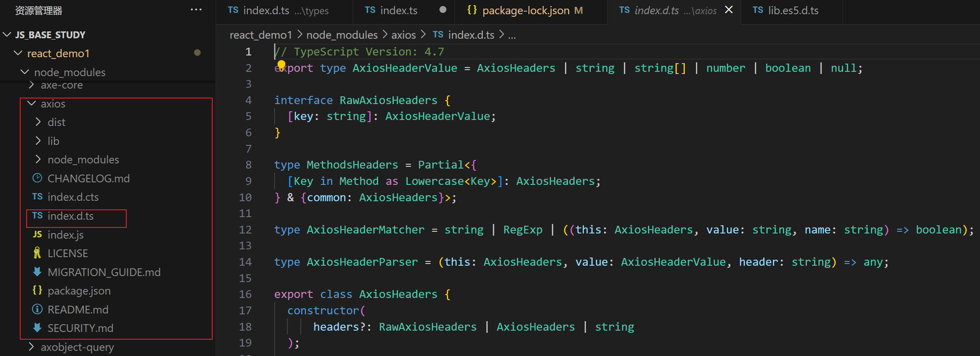Click AxiosHeaderMatcher type name

click(366, 230)
